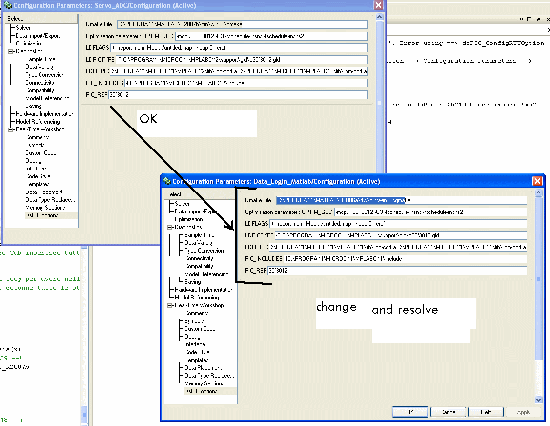Viewport: 550px width, 426px height.
Task: Select Connectivity in Data_Login_Matlab tree
Action: [x=200, y=258]
